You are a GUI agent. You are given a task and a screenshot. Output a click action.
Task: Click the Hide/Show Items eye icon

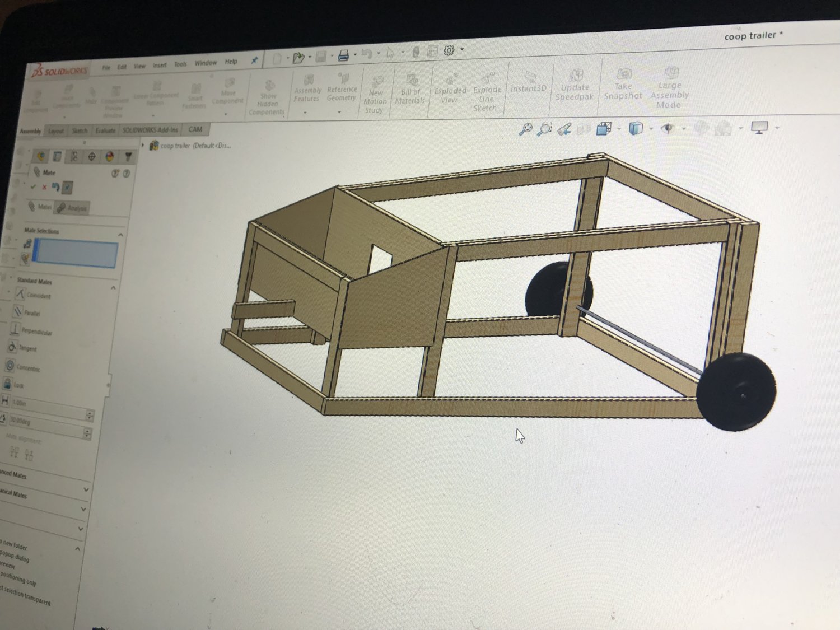[x=668, y=128]
